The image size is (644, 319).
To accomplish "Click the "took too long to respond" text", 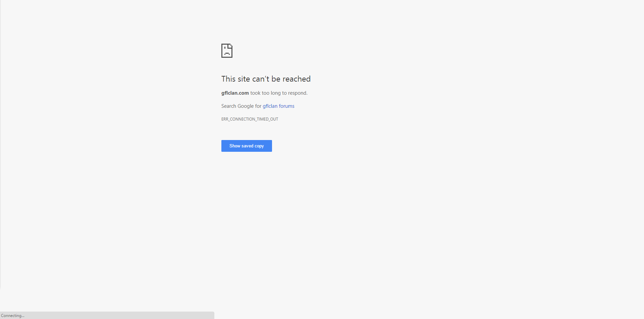I will tap(279, 93).
